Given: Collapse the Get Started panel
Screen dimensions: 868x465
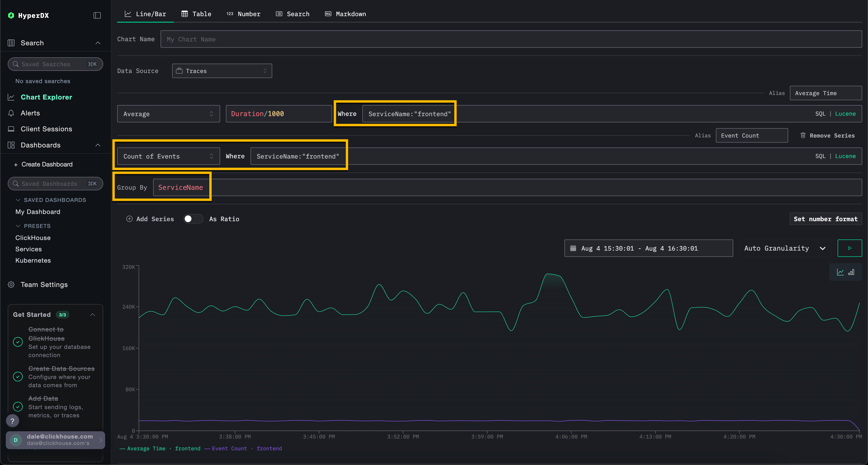Looking at the screenshot, I should 93,314.
